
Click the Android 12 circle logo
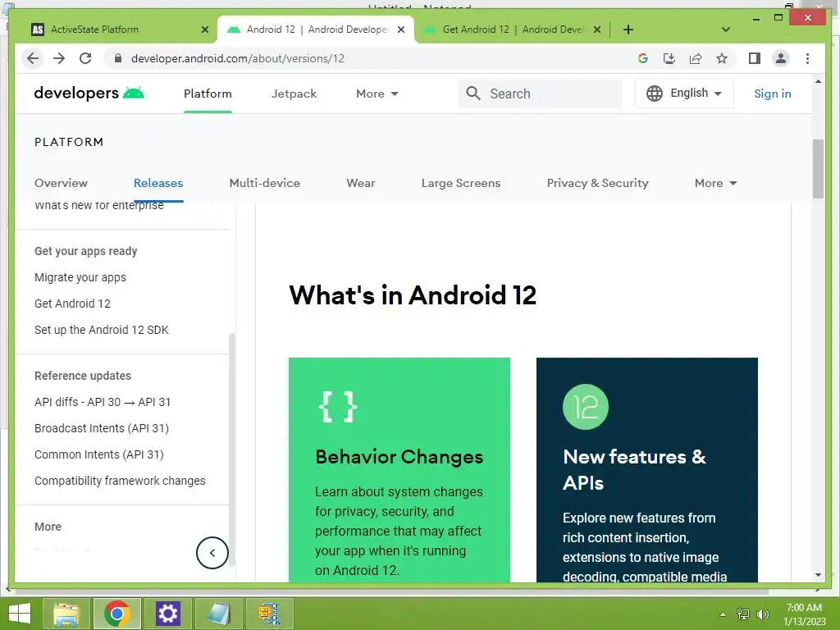(586, 407)
